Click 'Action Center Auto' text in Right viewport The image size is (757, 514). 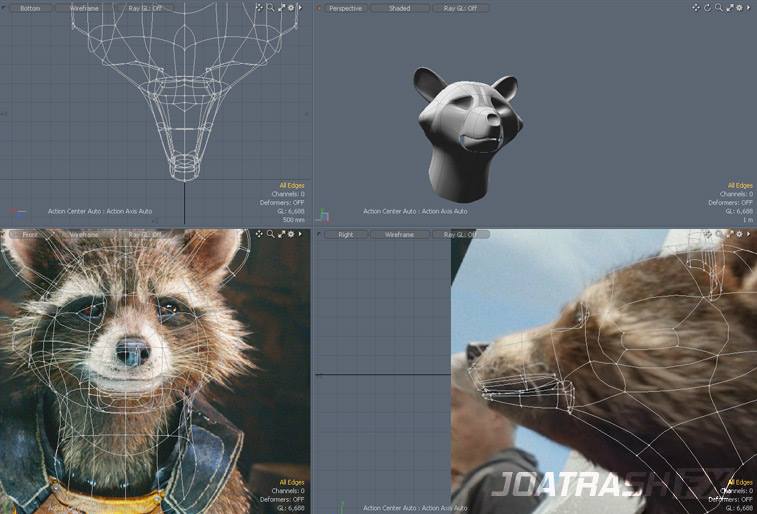coord(390,508)
